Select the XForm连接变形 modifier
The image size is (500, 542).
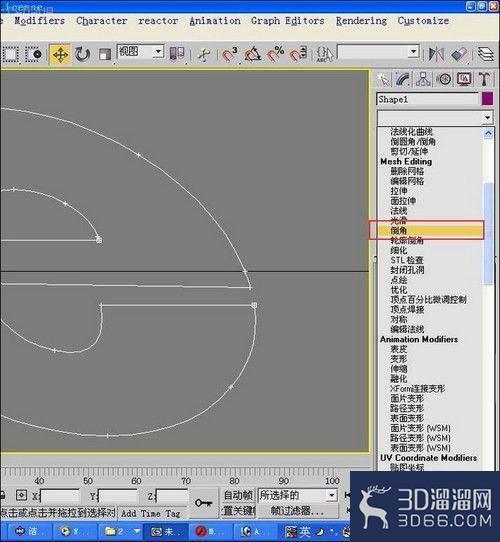(417, 389)
